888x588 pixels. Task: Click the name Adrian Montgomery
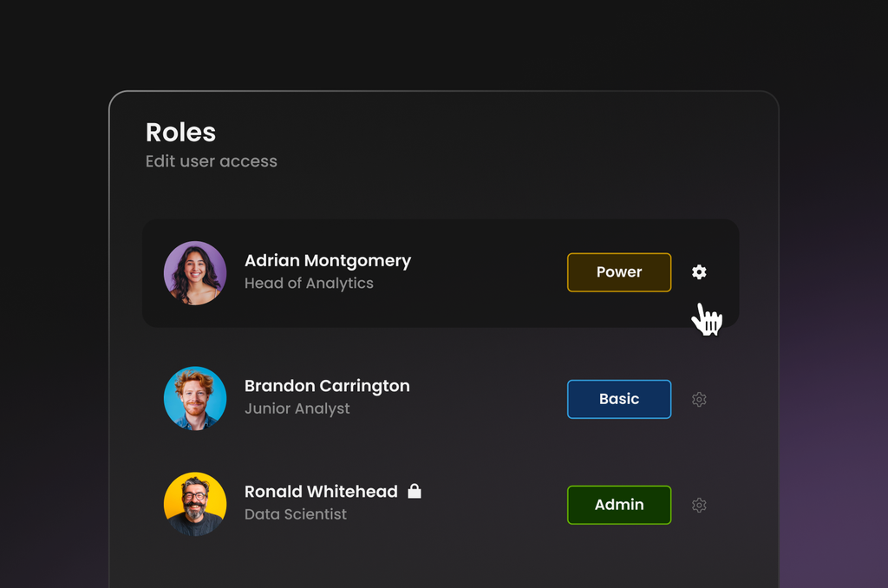point(327,260)
